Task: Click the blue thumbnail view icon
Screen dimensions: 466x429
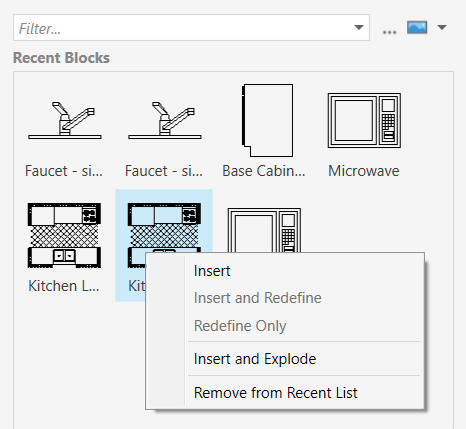Action: [417, 27]
